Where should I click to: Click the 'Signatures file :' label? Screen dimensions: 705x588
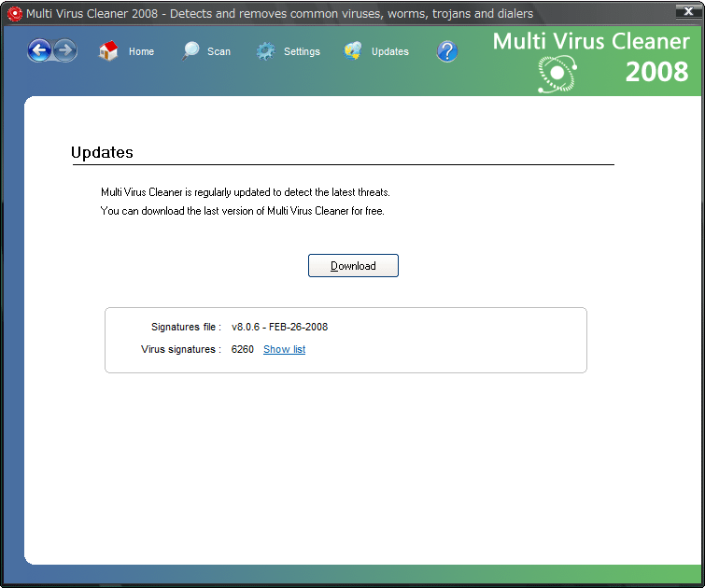click(x=186, y=327)
